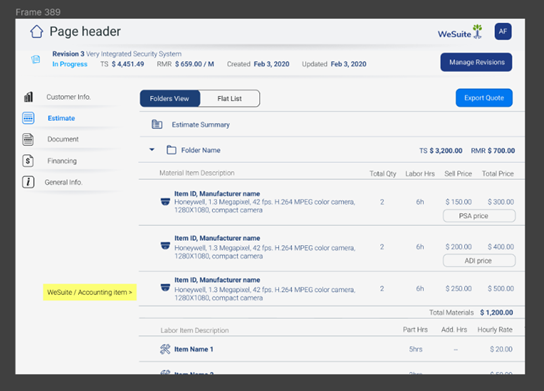Click the General Info 'i' icon
This screenshot has height=391, width=544.
pyautogui.click(x=28, y=182)
